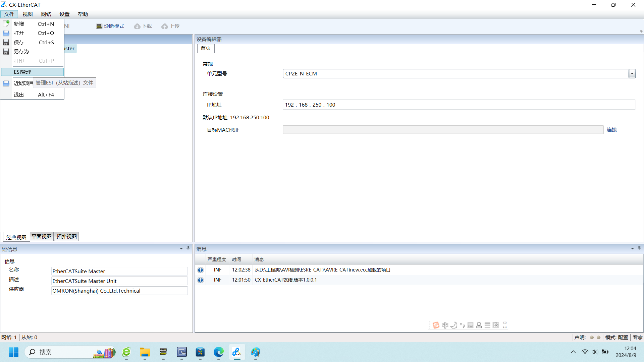The image size is (644, 362).
Task: Click info icon of 12:02:38 message
Action: (x=200, y=270)
